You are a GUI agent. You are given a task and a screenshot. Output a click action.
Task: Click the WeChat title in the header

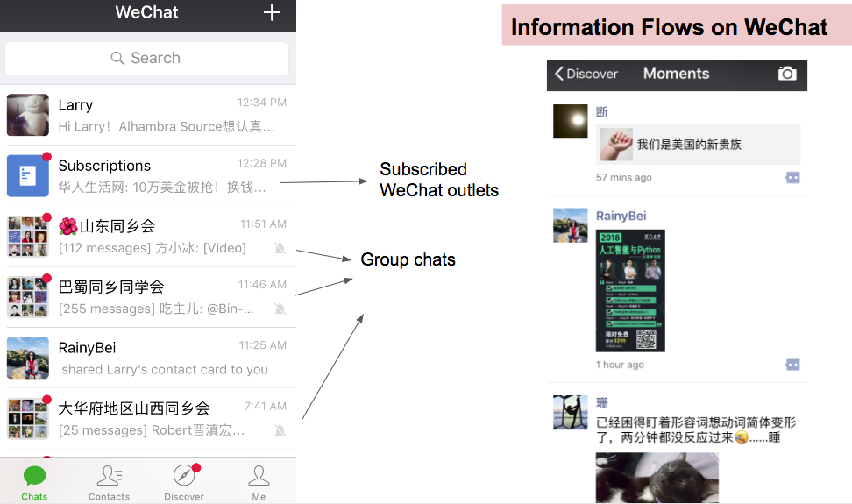pyautogui.click(x=146, y=12)
